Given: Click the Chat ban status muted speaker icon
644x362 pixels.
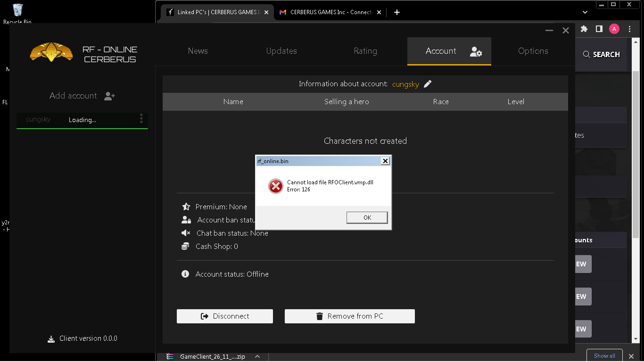Looking at the screenshot, I should (x=186, y=233).
